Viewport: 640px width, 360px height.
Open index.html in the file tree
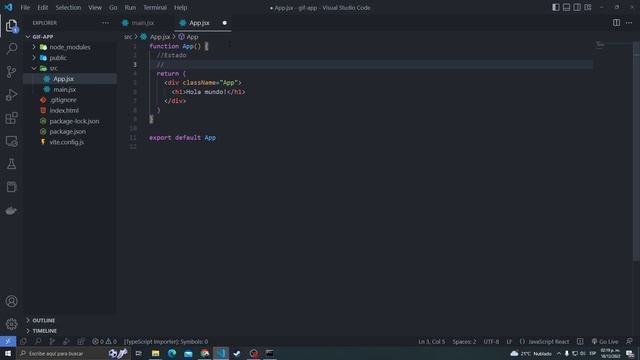coord(70,110)
